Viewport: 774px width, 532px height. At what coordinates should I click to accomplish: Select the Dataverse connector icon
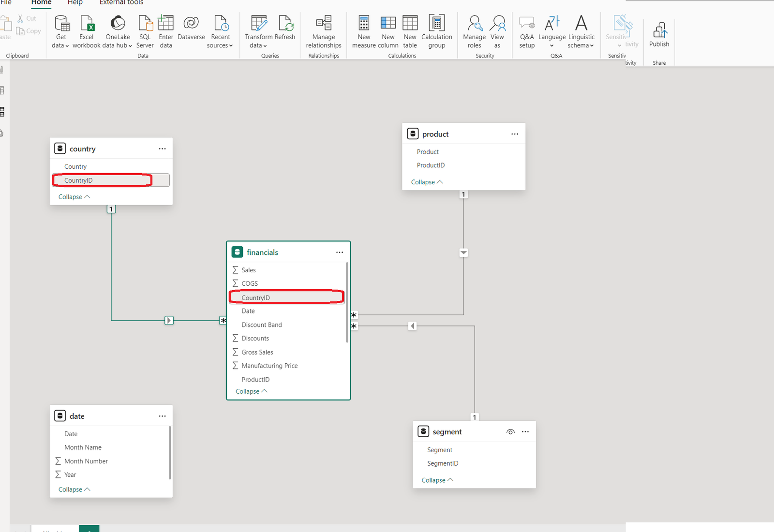point(191,27)
